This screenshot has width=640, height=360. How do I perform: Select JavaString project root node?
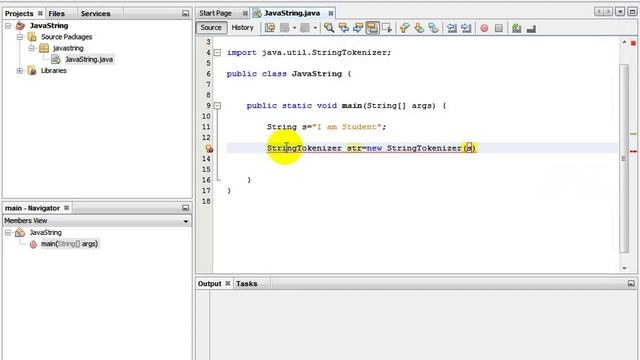49,26
